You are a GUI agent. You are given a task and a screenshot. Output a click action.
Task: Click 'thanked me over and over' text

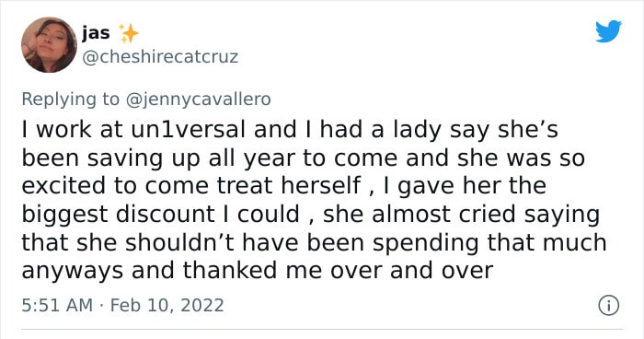point(338,270)
